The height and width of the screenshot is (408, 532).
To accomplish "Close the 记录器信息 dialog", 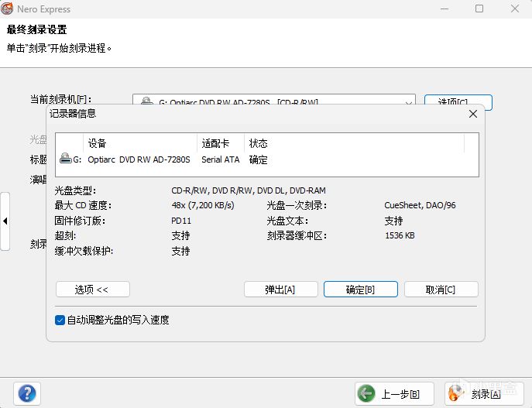I will tap(473, 114).
